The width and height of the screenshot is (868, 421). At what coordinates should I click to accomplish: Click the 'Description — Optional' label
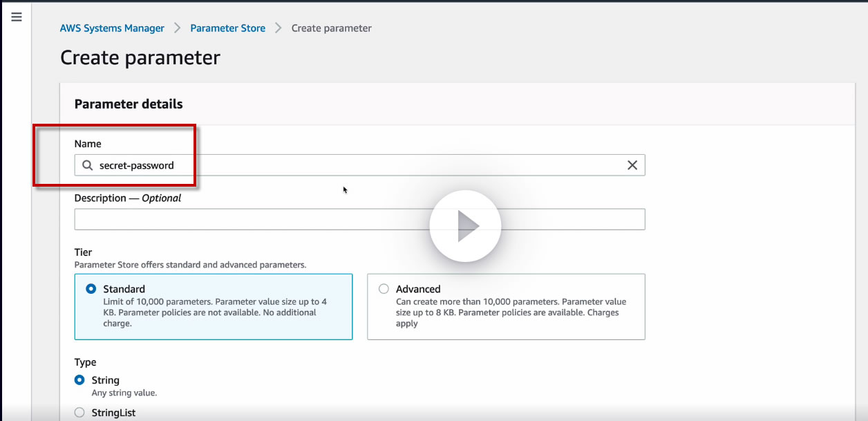[x=128, y=198]
